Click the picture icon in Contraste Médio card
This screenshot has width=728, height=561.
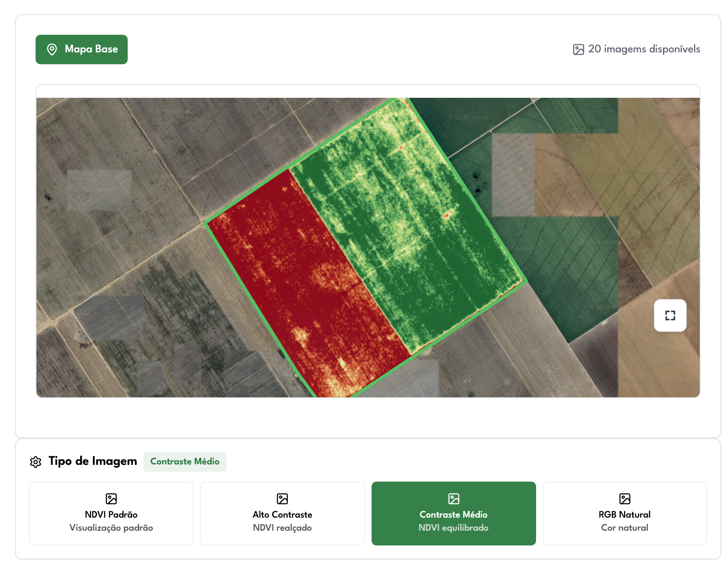[x=454, y=499]
